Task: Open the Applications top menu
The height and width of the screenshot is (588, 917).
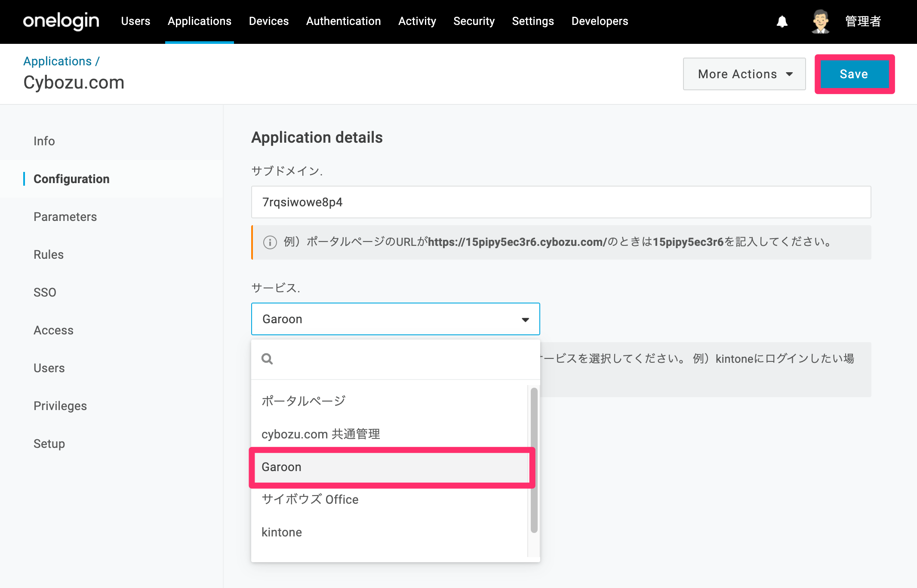Action: pos(200,21)
